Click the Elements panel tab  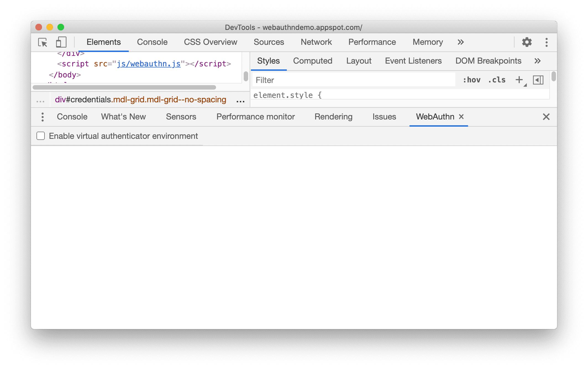pos(104,42)
